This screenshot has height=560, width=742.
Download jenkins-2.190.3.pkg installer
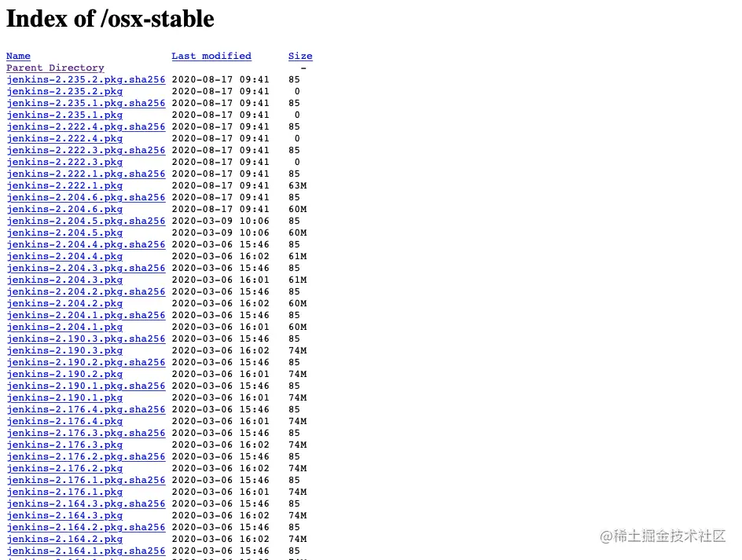tap(64, 350)
